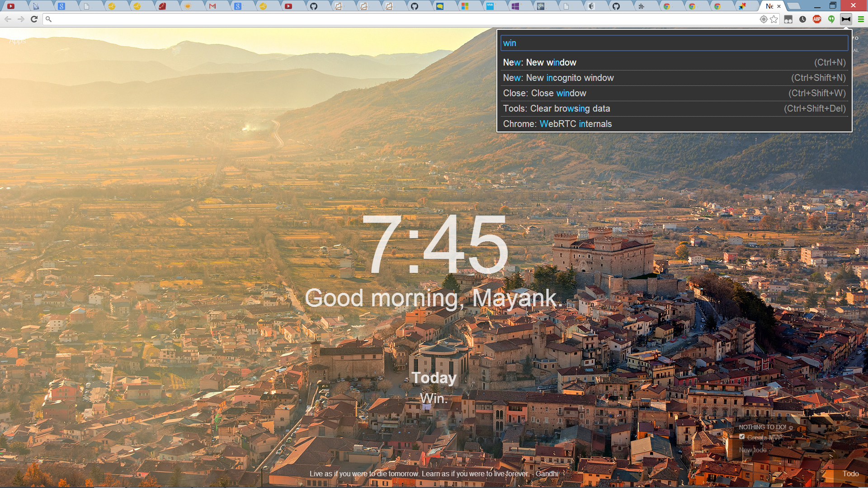
Task: Uncheck the Create MVP todo checkbox
Action: pos(742,436)
